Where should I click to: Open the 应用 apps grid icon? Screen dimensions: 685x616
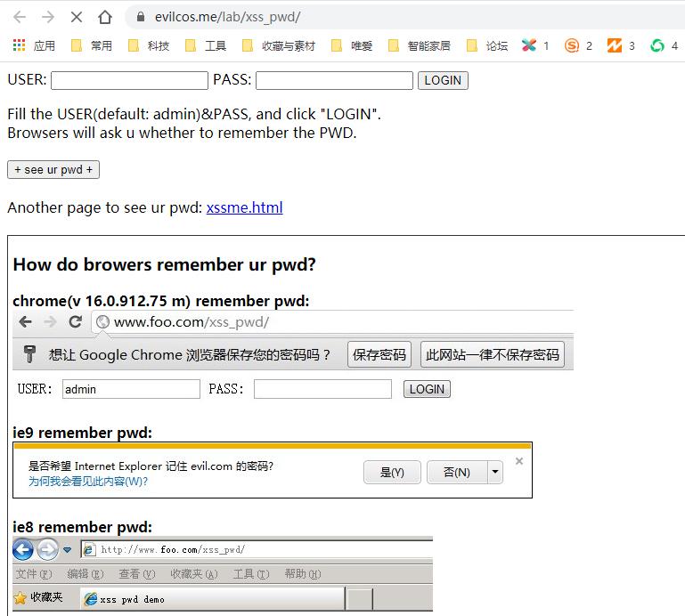(x=19, y=45)
